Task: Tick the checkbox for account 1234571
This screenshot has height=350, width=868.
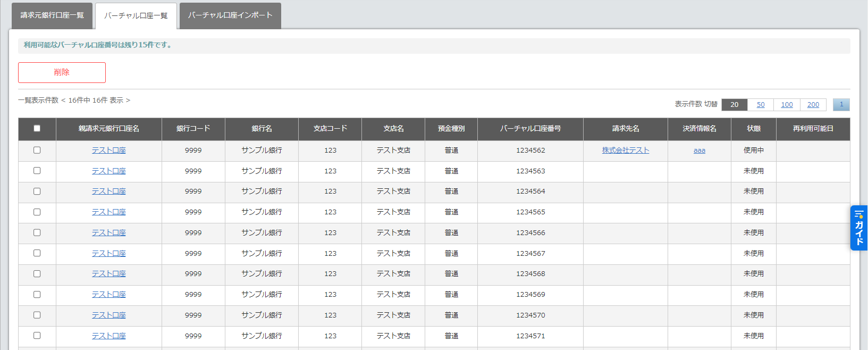Action: point(37,336)
